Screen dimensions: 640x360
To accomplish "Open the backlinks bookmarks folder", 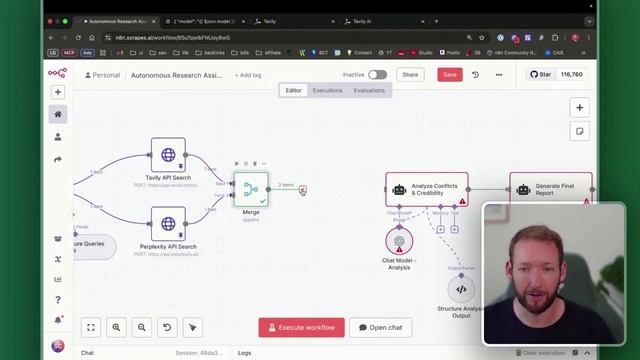I will click(x=211, y=53).
